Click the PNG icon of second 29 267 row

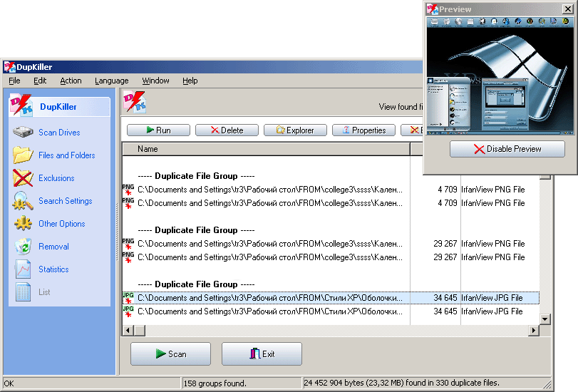click(x=128, y=257)
